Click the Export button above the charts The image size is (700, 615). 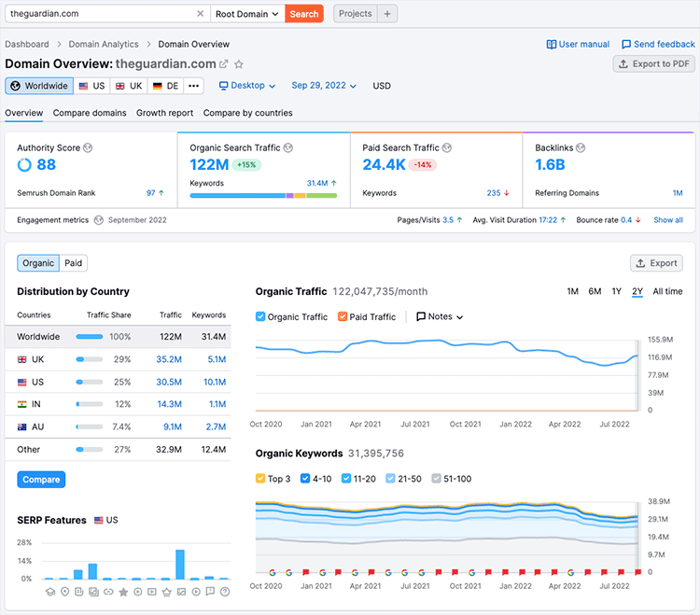click(x=657, y=263)
